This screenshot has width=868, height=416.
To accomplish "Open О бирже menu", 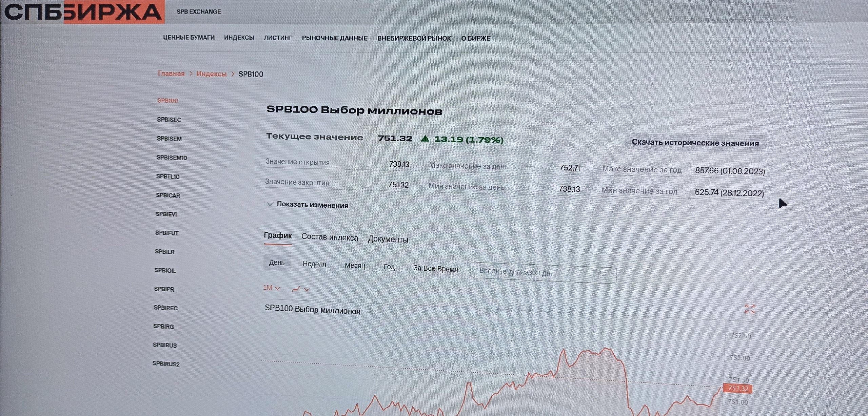I will click(476, 38).
